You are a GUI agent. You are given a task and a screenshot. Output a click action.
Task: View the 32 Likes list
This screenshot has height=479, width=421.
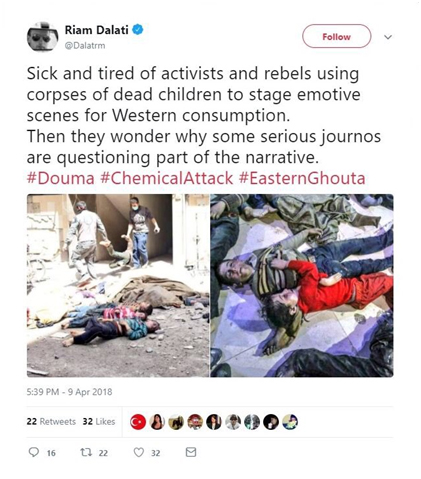pyautogui.click(x=99, y=422)
